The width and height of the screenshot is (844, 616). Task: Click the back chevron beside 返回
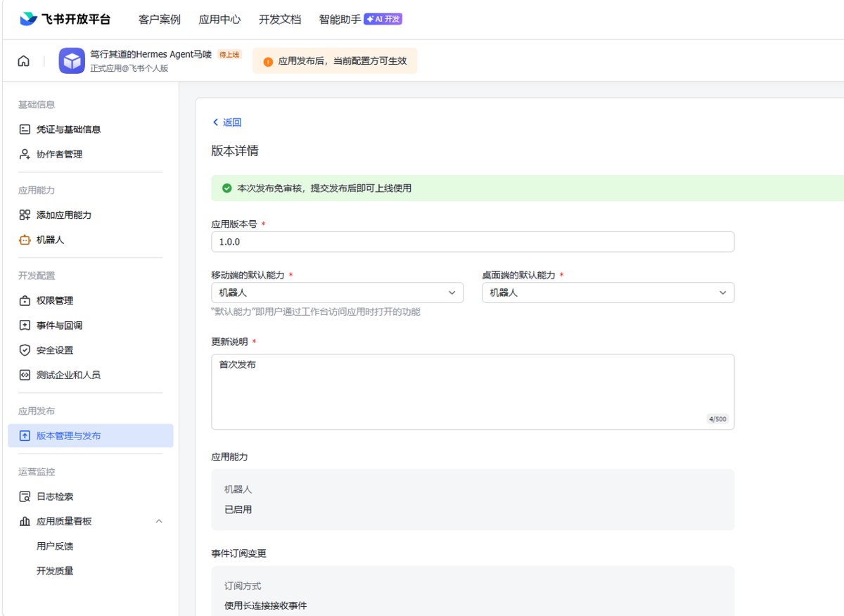click(x=216, y=122)
